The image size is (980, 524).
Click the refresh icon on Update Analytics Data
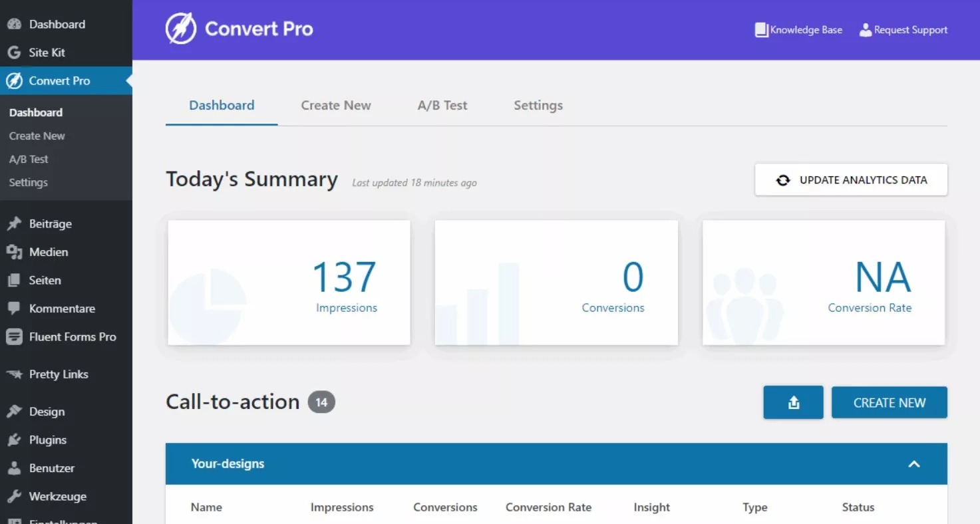pos(783,180)
